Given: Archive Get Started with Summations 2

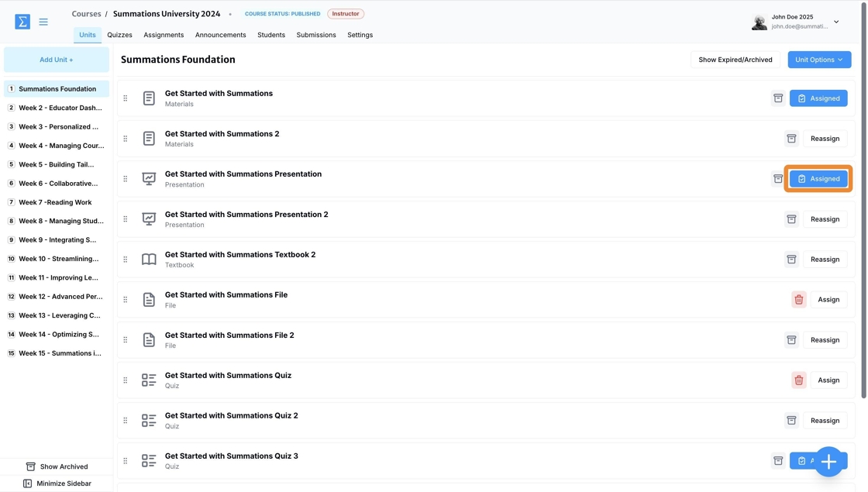Looking at the screenshot, I should click(791, 139).
